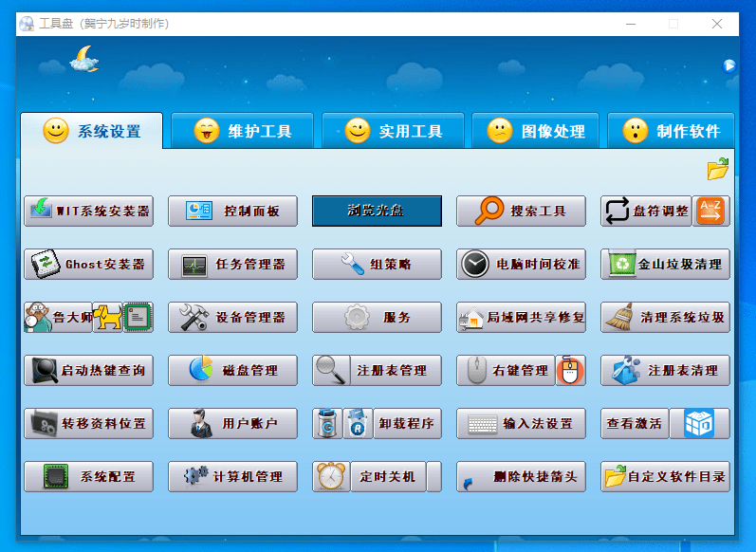
Task: Click the blue cube icon beside 查看激活
Action: (x=698, y=423)
